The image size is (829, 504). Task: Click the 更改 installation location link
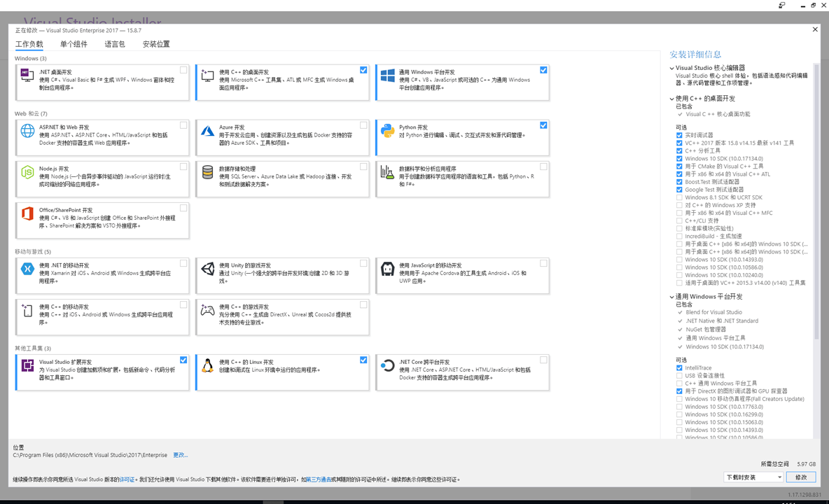pos(181,454)
